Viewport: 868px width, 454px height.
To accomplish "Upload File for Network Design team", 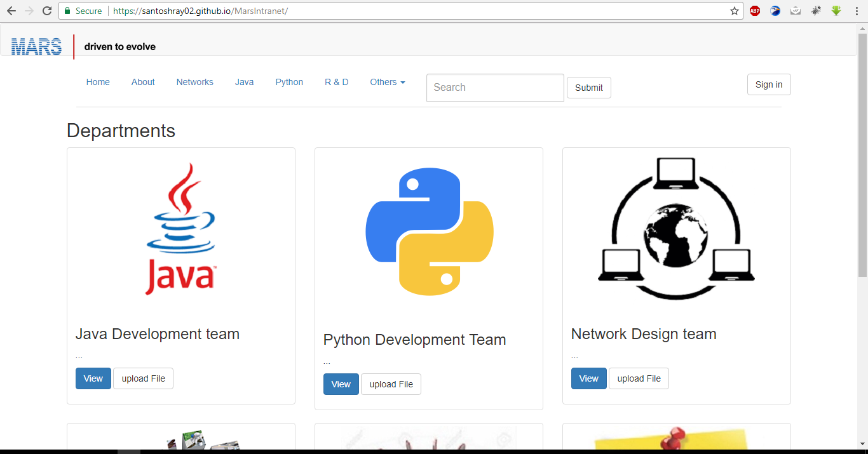I will tap(639, 378).
